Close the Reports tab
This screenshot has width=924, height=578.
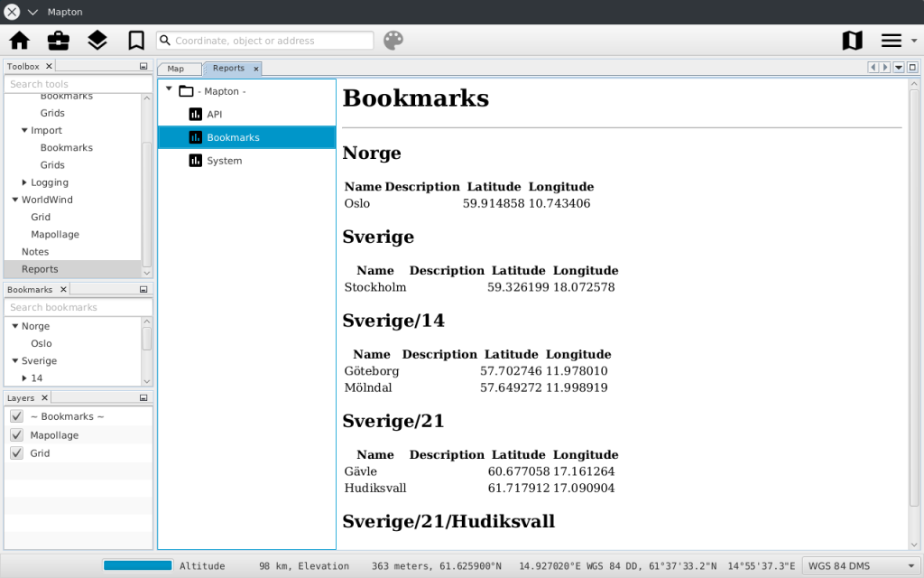pyautogui.click(x=255, y=69)
